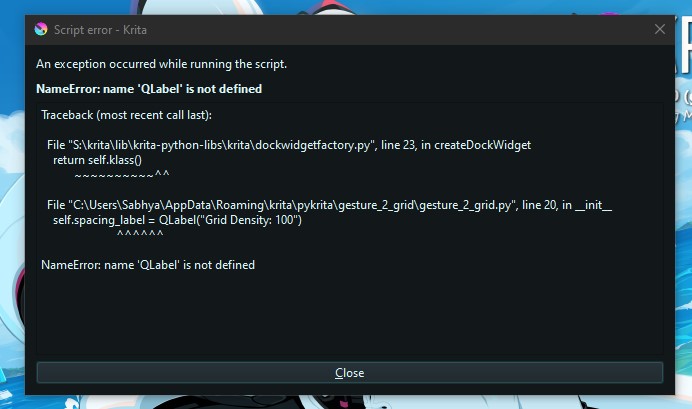692x409 pixels.
Task: Click the caret markers under QLabel
Action: (140, 234)
